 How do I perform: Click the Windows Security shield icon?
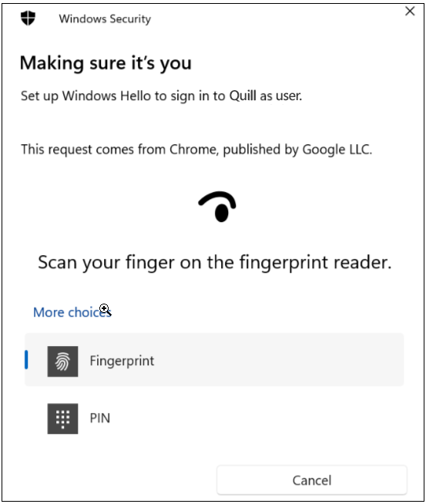tap(28, 18)
